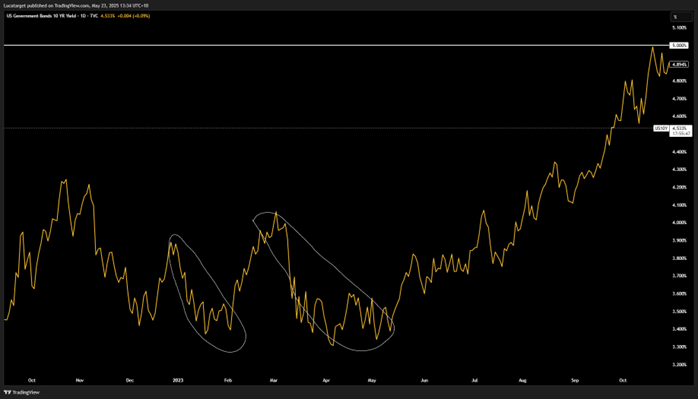Click the 3.200% price axis label
The height and width of the screenshot is (399, 698).
(x=679, y=364)
